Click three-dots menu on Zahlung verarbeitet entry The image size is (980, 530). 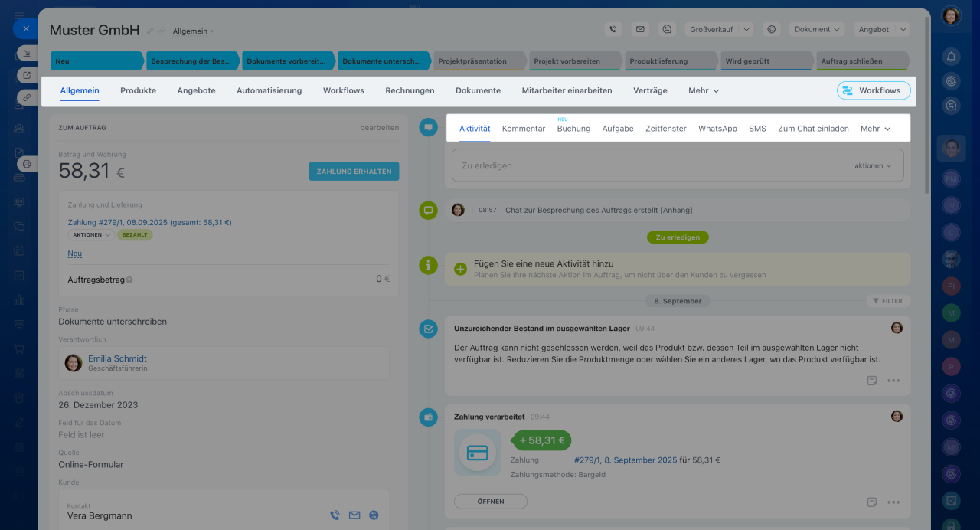[893, 502]
